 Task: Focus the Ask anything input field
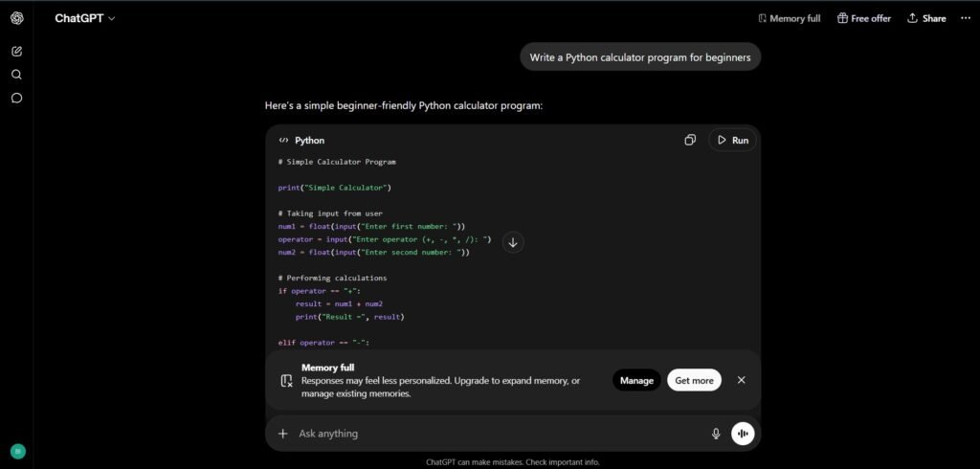pyautogui.click(x=500, y=434)
